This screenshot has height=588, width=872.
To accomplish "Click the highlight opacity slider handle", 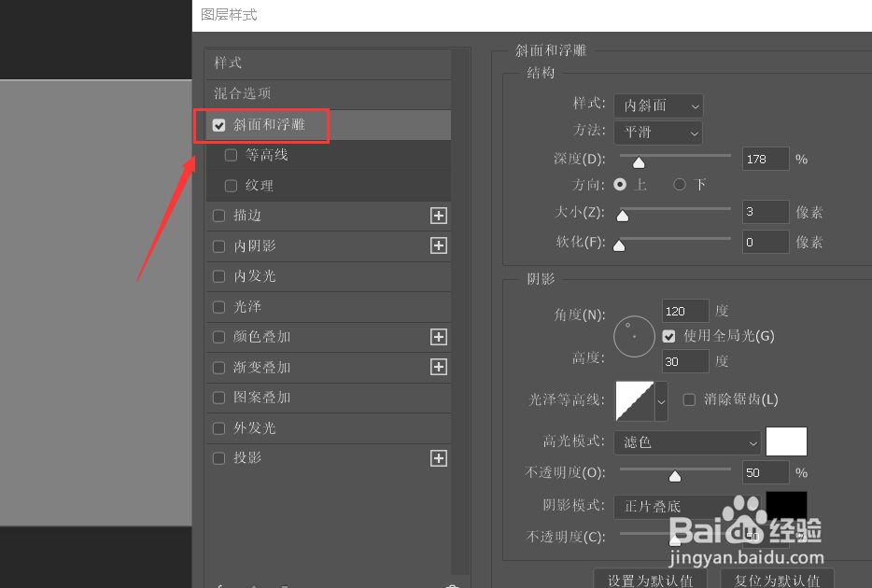I will click(x=675, y=476).
